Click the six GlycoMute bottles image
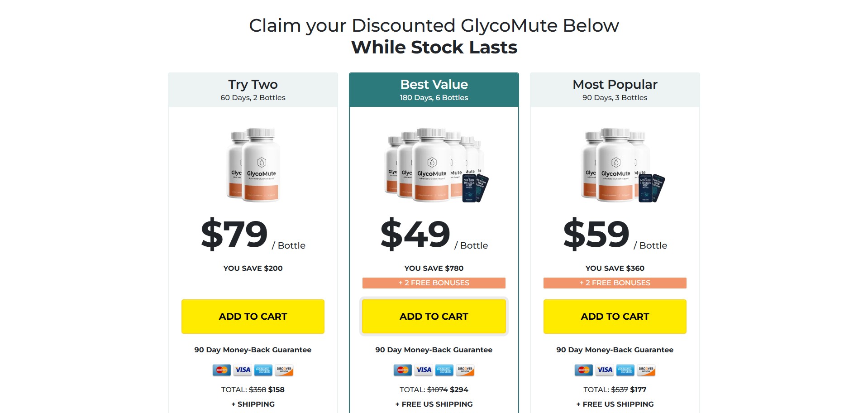The image size is (868, 413). tap(434, 165)
